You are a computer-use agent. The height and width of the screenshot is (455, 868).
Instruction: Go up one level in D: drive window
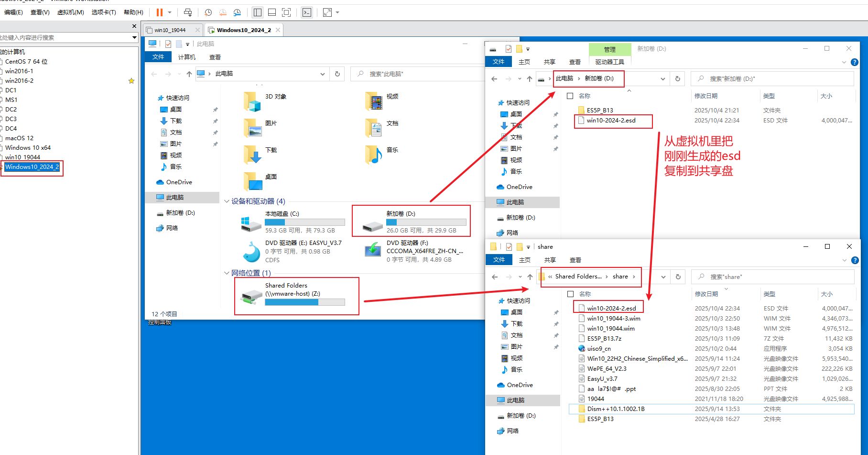[529, 79]
